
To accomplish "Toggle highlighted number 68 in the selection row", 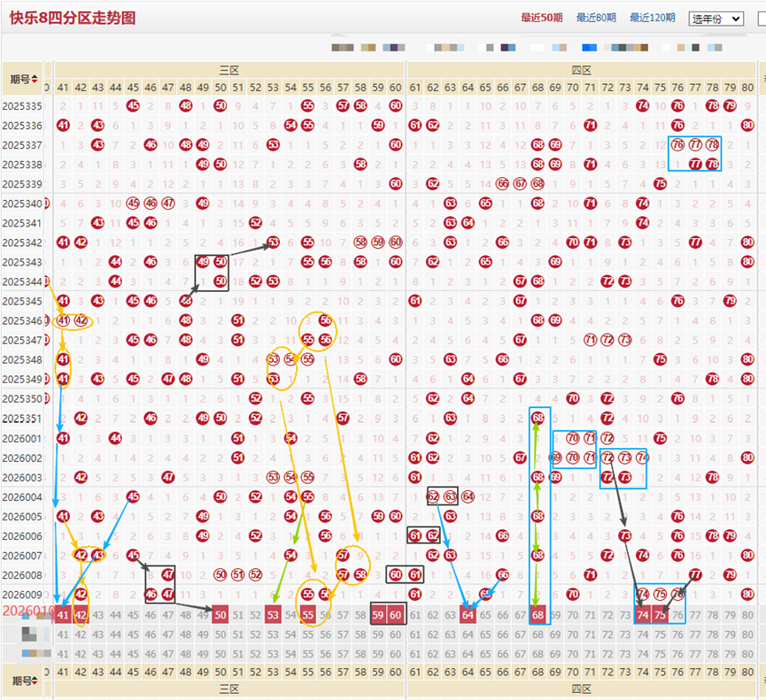I will click(x=538, y=615).
